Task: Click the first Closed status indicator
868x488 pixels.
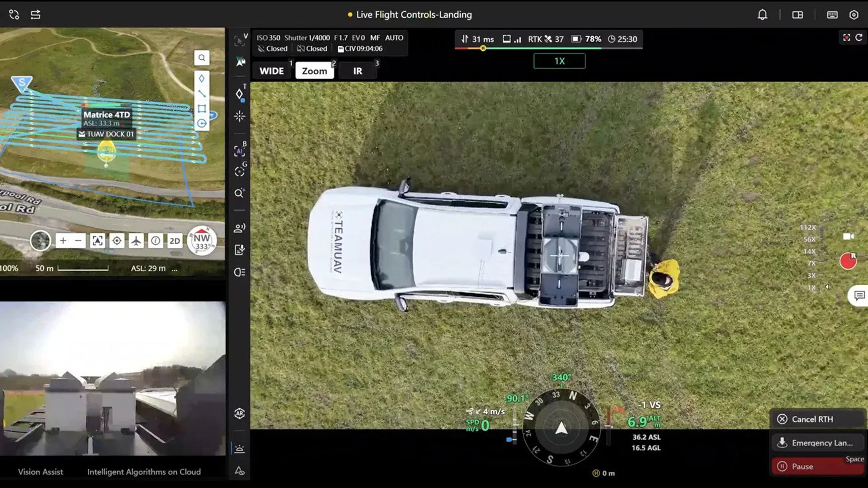Action: tap(272, 49)
